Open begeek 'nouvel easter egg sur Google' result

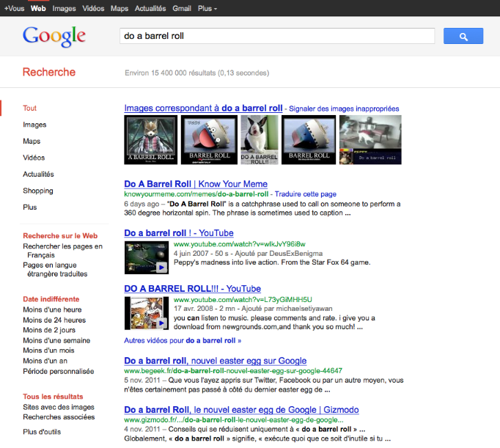216,361
